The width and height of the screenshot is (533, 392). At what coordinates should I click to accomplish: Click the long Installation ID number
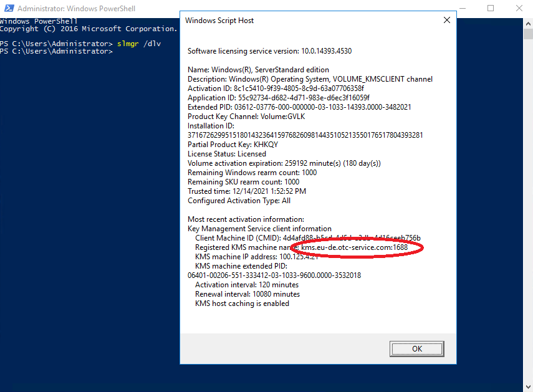coord(305,135)
